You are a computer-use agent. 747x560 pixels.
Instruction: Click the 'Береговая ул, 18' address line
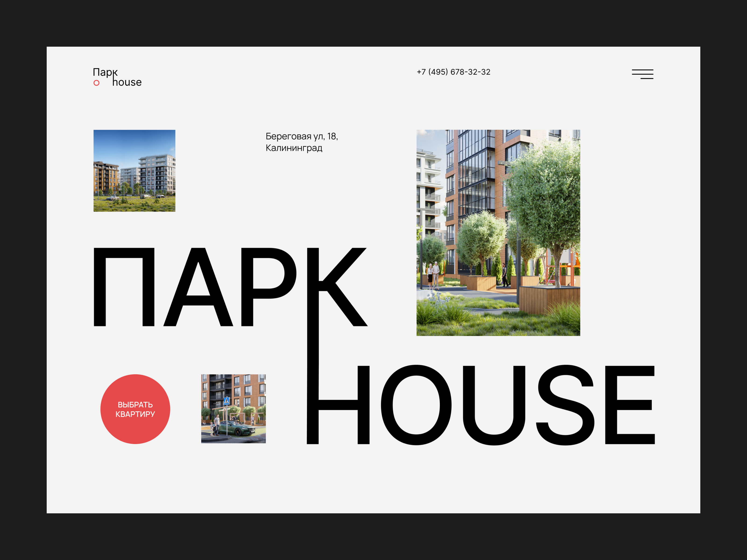302,136
